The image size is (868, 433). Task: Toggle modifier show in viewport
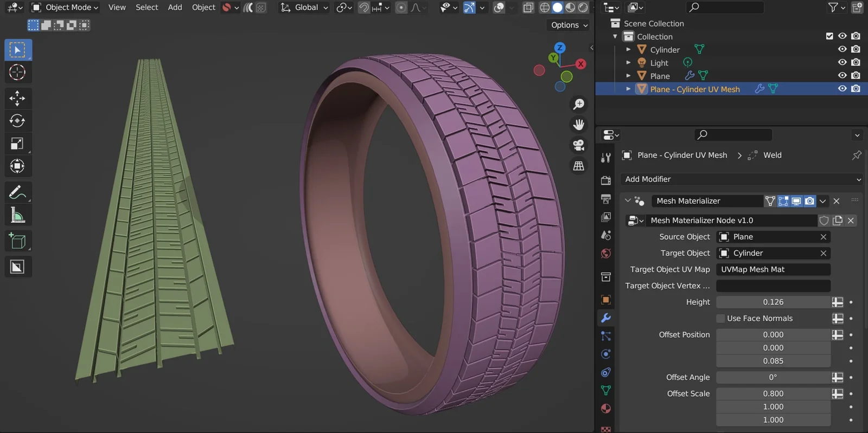tap(796, 201)
